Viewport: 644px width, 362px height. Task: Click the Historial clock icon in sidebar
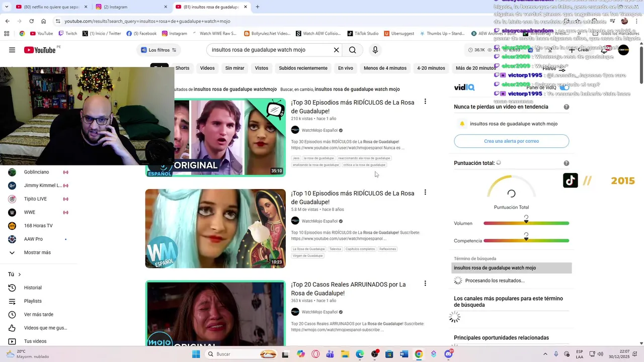12,288
